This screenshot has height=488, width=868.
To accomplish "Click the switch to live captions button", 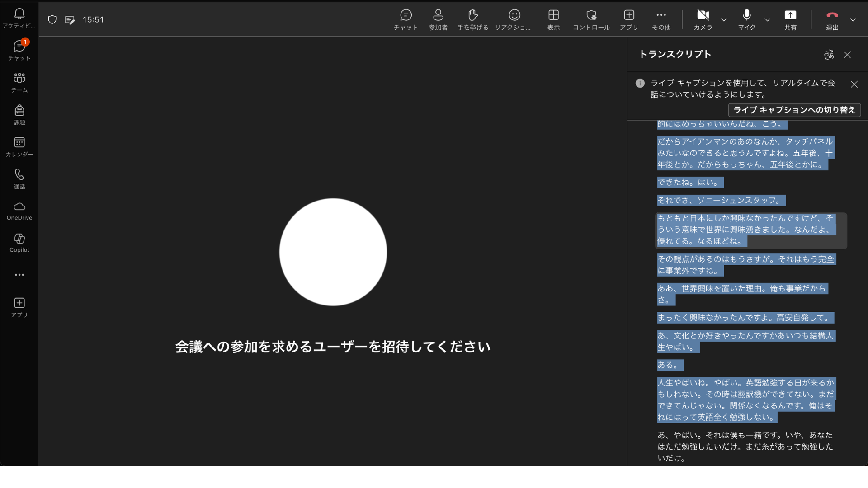I will [794, 110].
